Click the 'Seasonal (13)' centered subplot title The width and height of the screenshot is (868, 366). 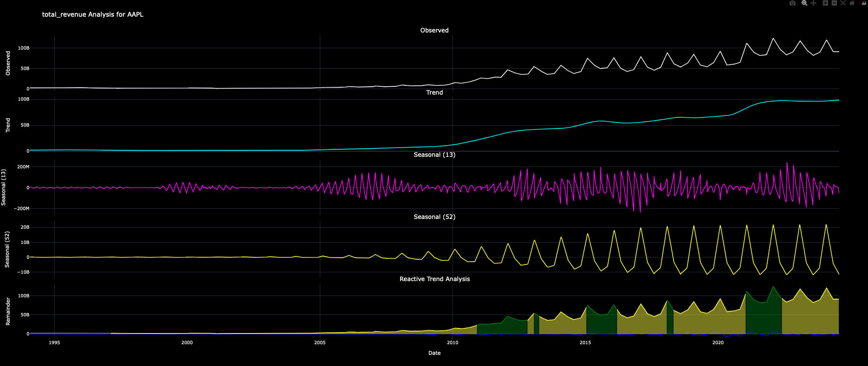pyautogui.click(x=434, y=154)
